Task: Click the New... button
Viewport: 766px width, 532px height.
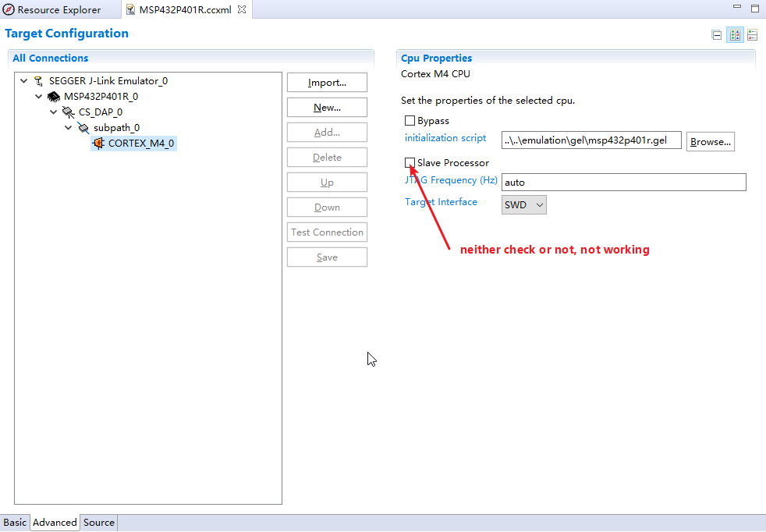Action: point(327,108)
